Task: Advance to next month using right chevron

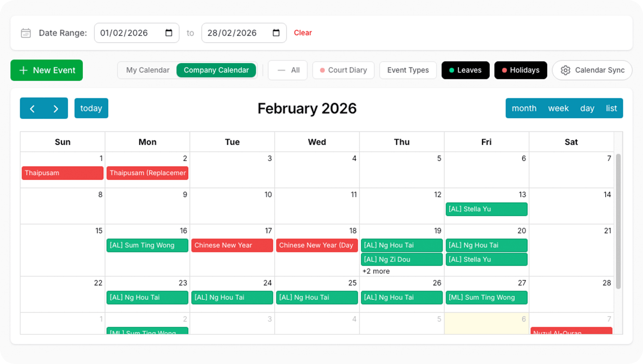Action: (x=56, y=108)
